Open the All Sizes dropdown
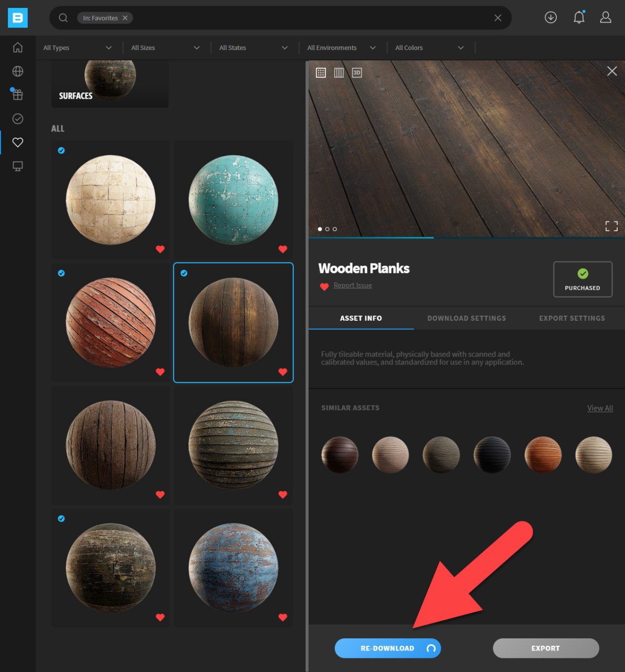The image size is (625, 672). [x=166, y=48]
